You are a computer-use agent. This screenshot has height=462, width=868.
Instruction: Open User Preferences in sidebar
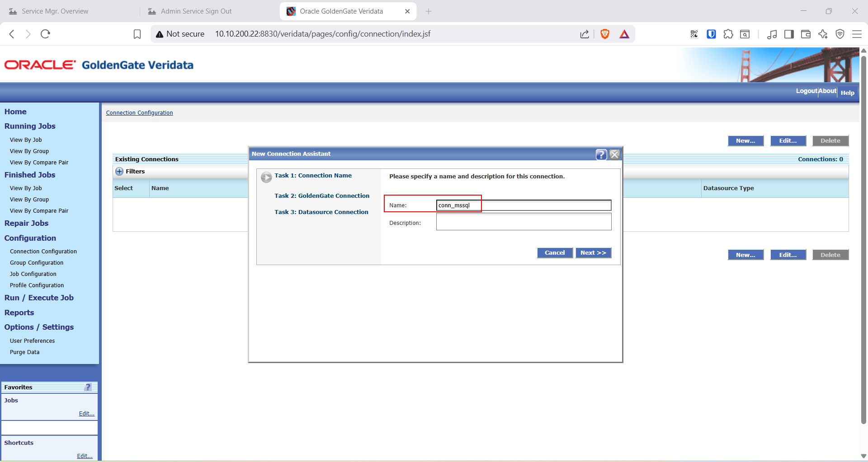pos(32,341)
